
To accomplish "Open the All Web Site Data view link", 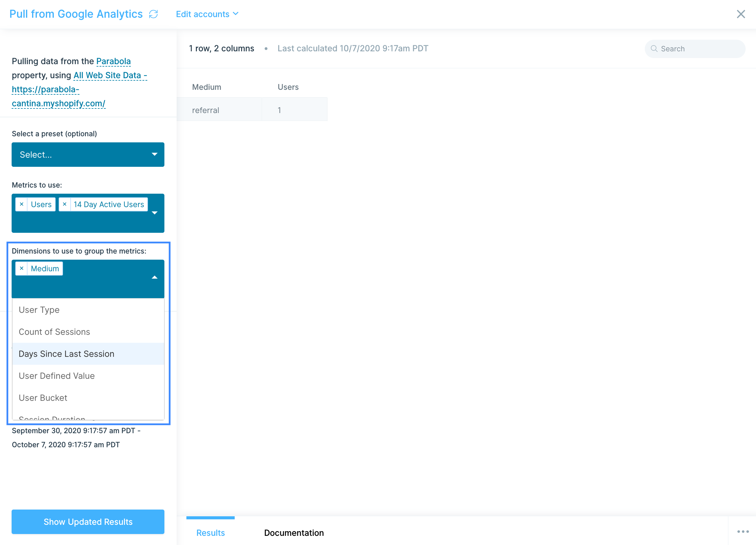I will (x=79, y=89).
